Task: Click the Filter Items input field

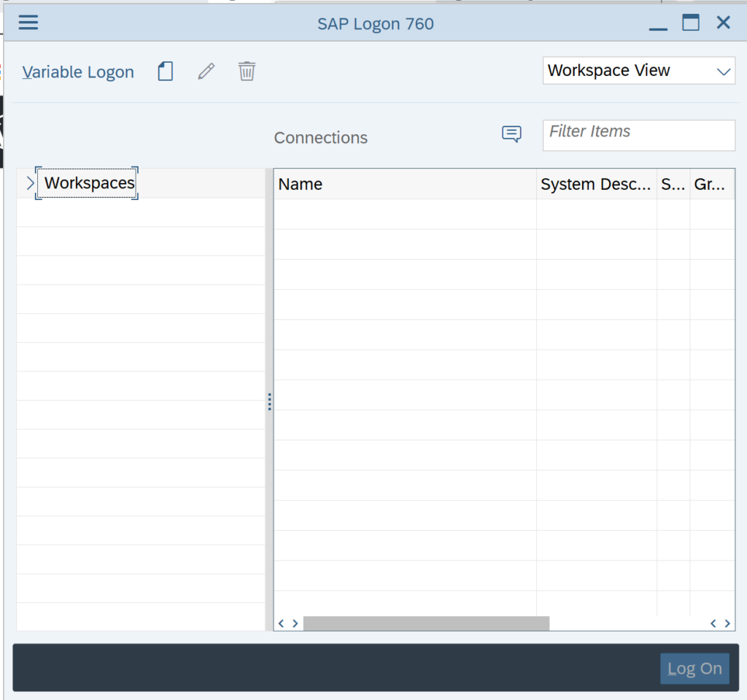Action: coord(638,135)
